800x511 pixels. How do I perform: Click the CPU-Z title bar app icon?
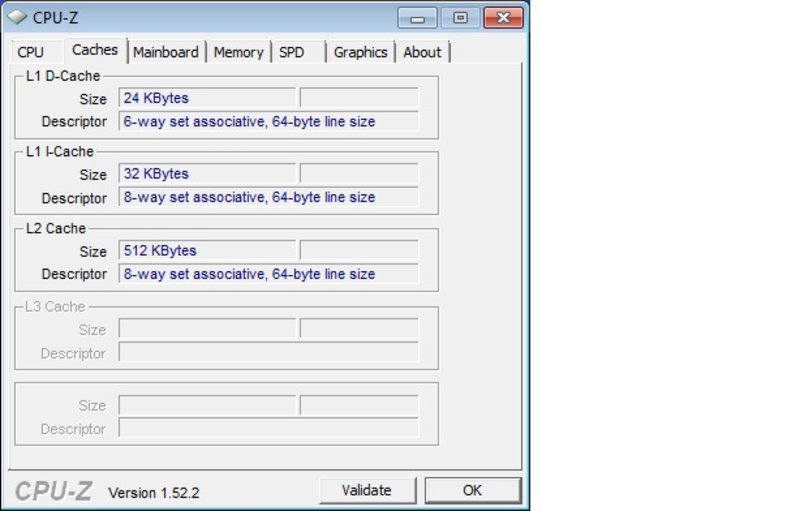coord(17,17)
